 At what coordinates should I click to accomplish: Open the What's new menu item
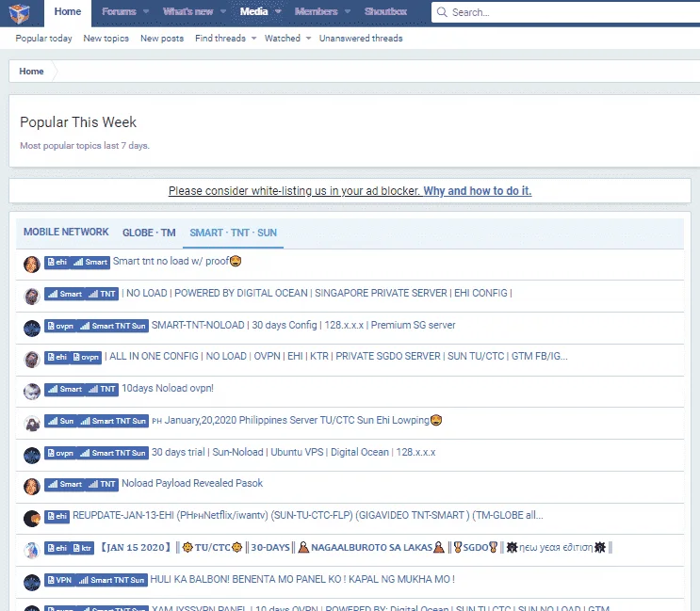[187, 11]
